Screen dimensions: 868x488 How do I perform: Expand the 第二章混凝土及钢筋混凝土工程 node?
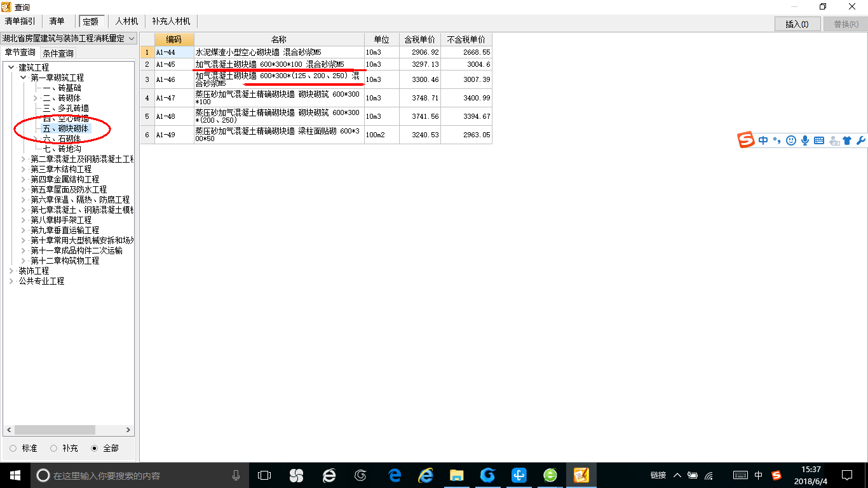24,159
